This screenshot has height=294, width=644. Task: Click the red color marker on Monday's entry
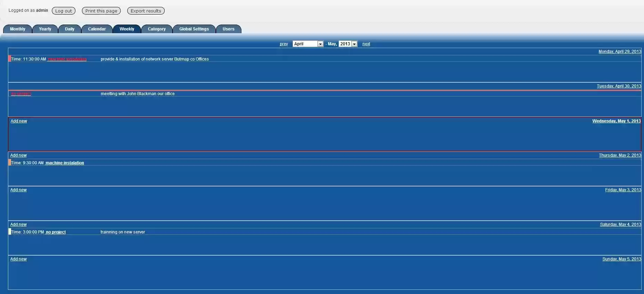[10, 59]
